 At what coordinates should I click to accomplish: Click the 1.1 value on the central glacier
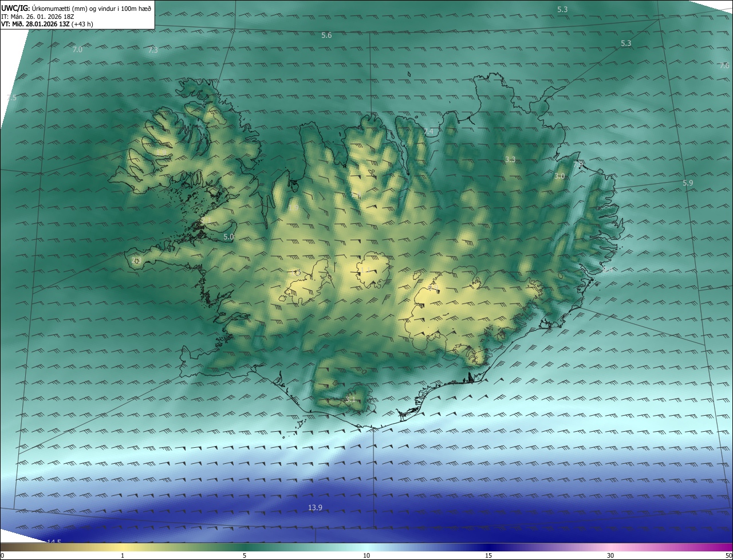(364, 270)
